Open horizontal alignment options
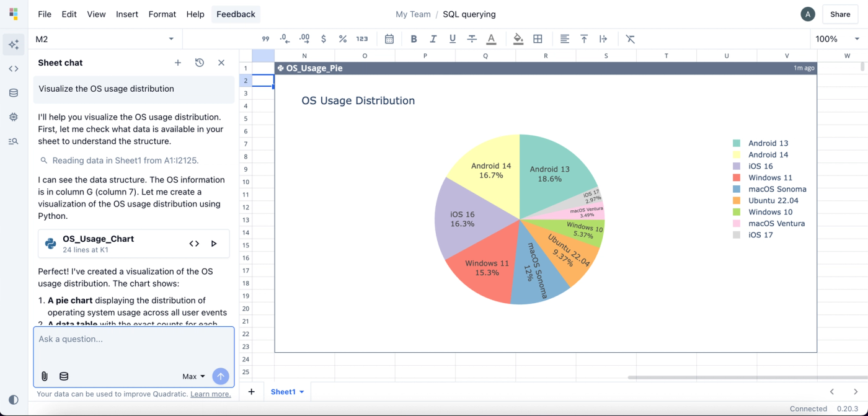868x416 pixels. 565,39
